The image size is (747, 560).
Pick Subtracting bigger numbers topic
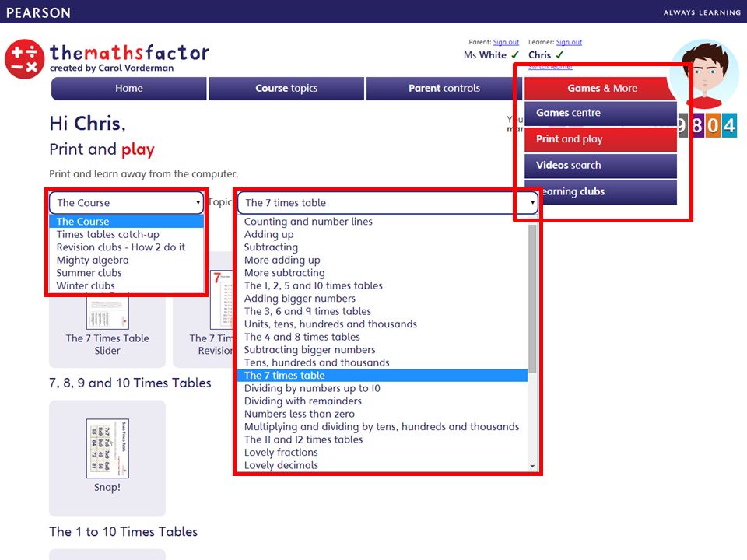[x=383, y=350]
